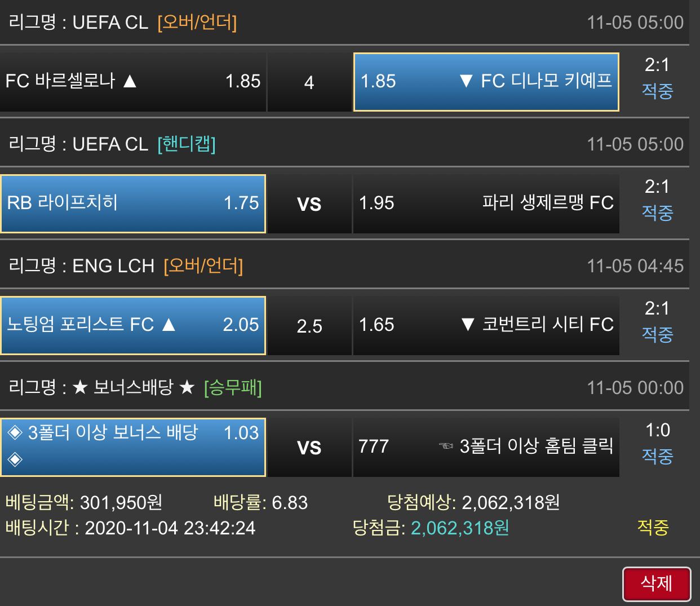The image size is (700, 606).
Task: Click the 3폴더 이상 보너스 배당 cell
Action: [x=133, y=447]
